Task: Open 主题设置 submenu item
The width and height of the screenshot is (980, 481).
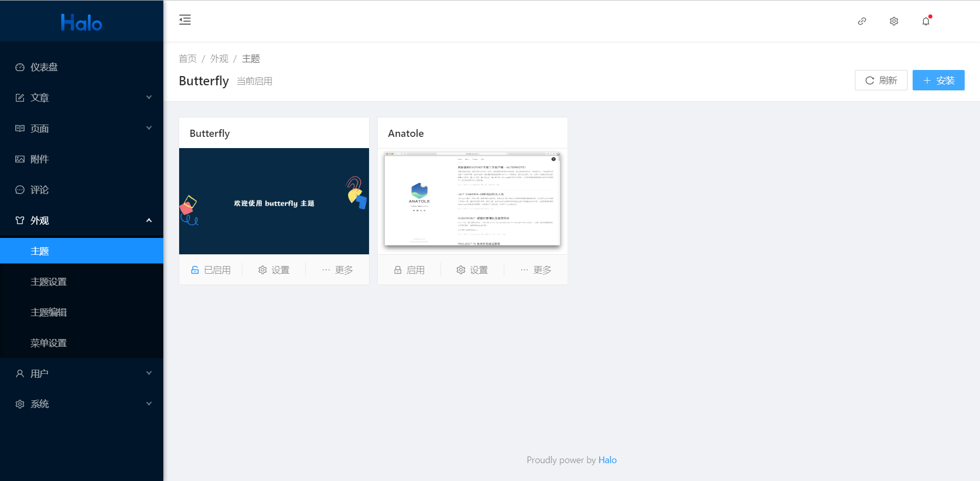Action: pyautogui.click(x=82, y=281)
